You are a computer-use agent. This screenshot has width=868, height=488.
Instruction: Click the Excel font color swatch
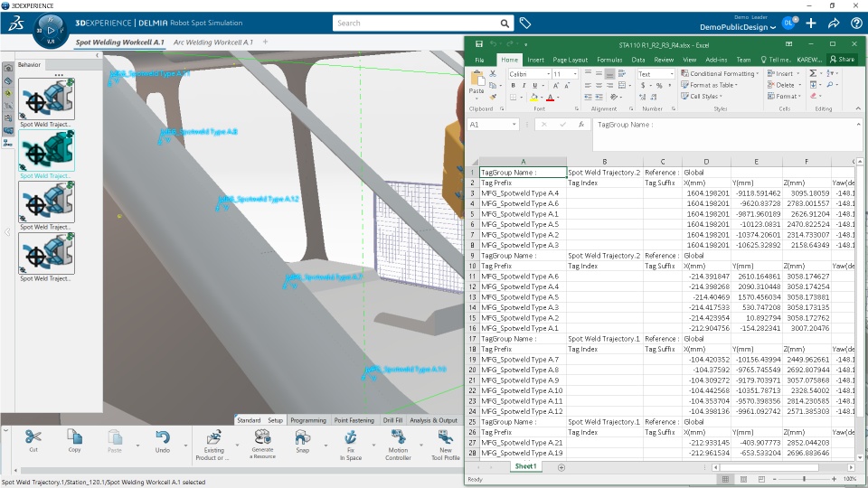coord(551,98)
